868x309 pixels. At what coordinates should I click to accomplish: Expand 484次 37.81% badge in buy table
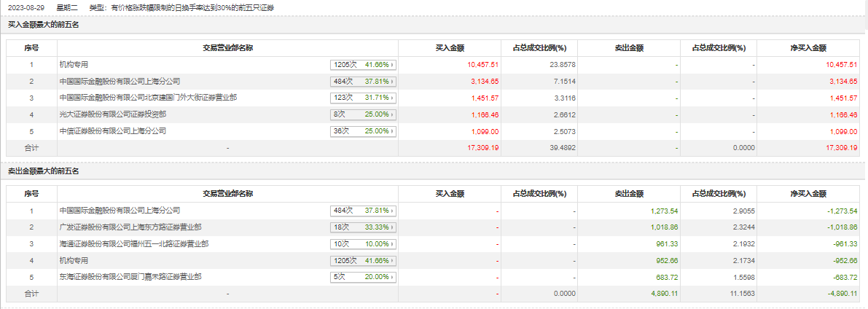pyautogui.click(x=363, y=82)
